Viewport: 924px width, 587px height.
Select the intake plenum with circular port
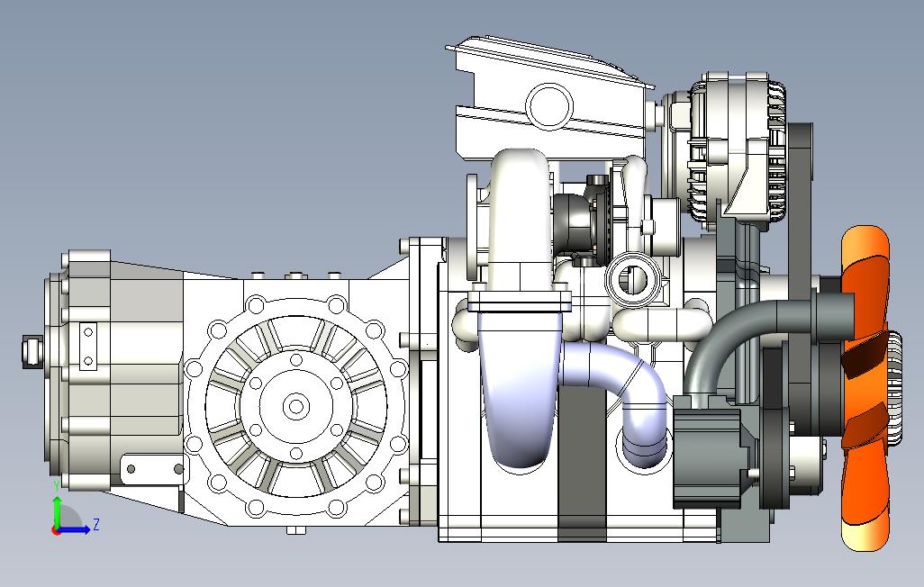(549, 100)
